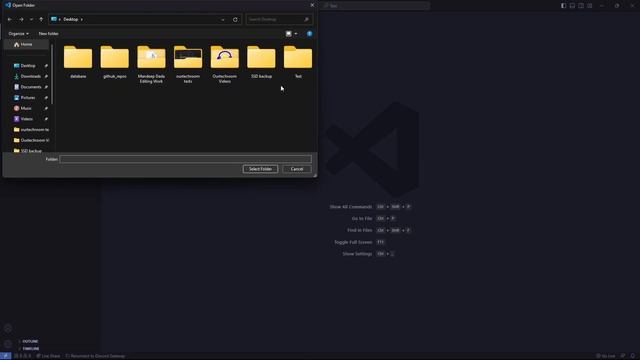The width and height of the screenshot is (640, 360).
Task: Change the view layout icon
Action: (289, 33)
